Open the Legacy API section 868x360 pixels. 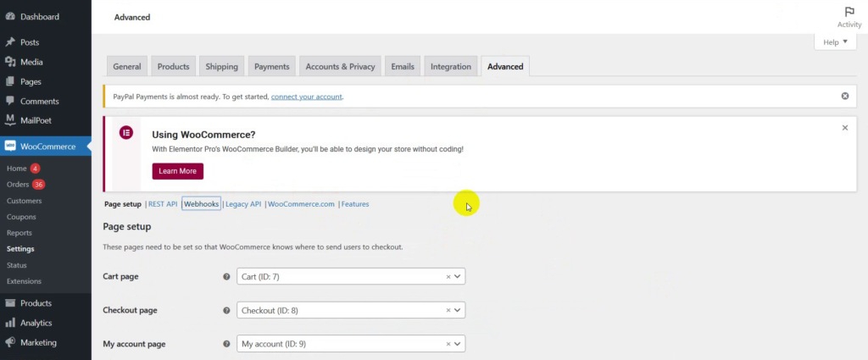243,204
